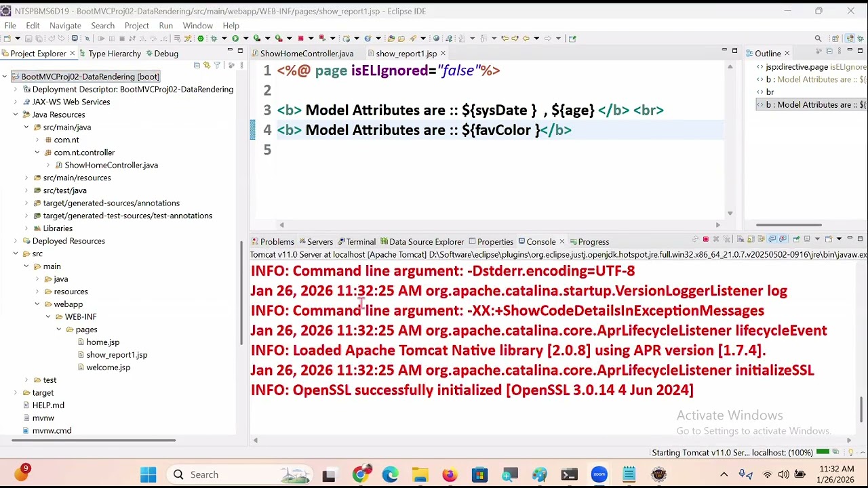Click the red Stop icon in main toolbar
This screenshot has width=868, height=488.
(x=300, y=38)
